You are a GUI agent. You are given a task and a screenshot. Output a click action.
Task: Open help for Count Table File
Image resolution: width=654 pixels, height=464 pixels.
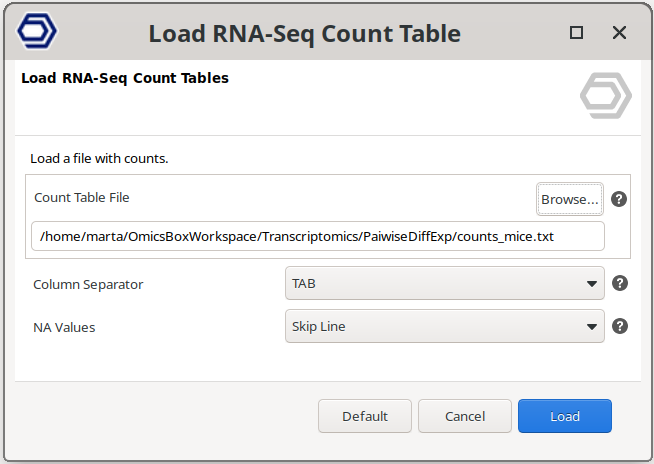point(619,199)
